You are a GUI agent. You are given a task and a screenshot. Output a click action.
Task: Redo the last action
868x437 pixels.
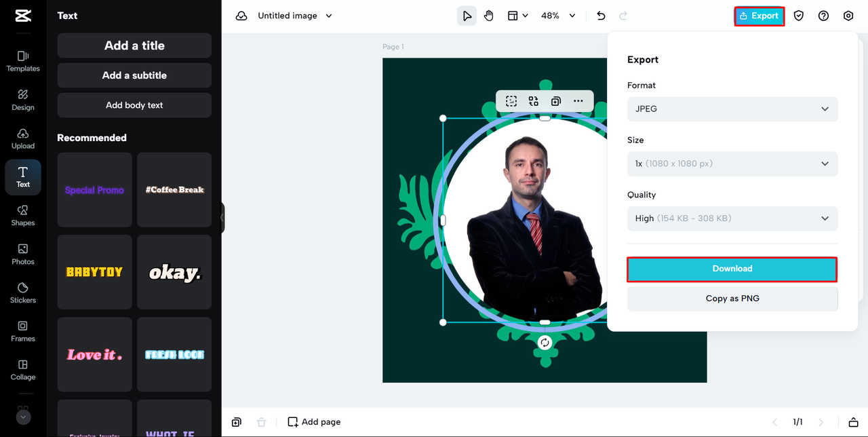(623, 16)
